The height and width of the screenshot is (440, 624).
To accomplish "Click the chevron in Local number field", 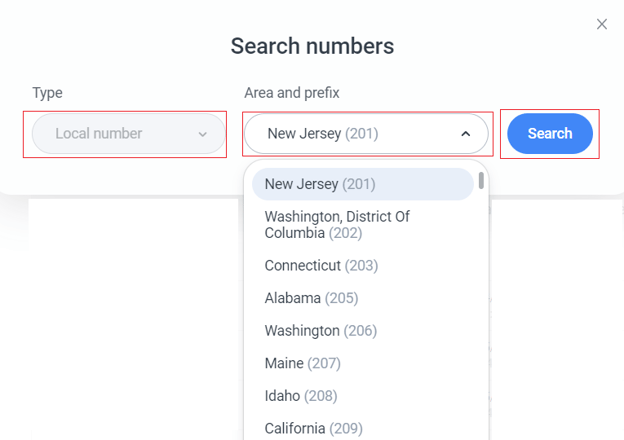I will tap(203, 134).
